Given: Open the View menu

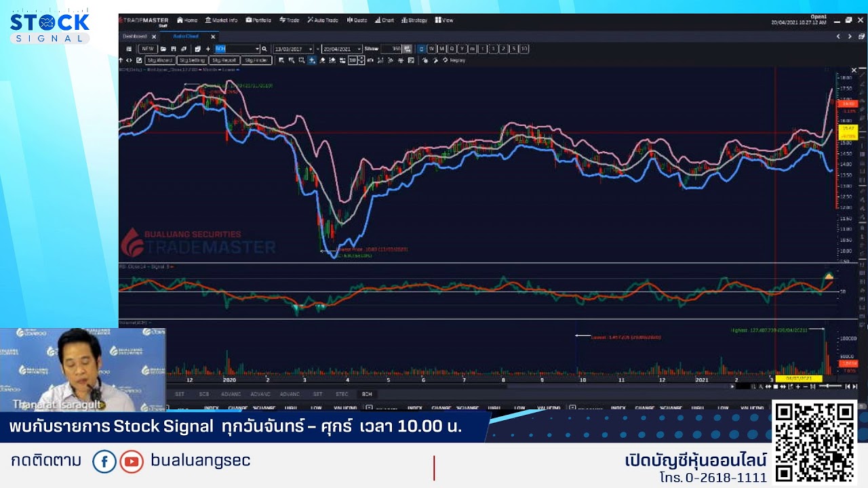Looking at the screenshot, I should 444,20.
